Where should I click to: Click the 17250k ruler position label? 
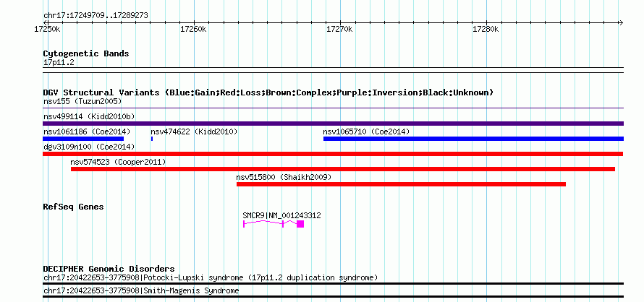(x=47, y=29)
